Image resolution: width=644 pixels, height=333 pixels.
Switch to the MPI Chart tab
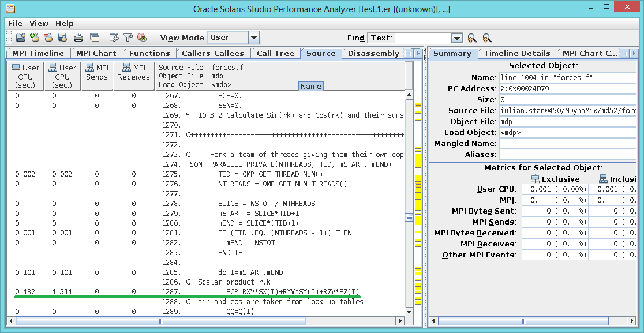coord(96,53)
